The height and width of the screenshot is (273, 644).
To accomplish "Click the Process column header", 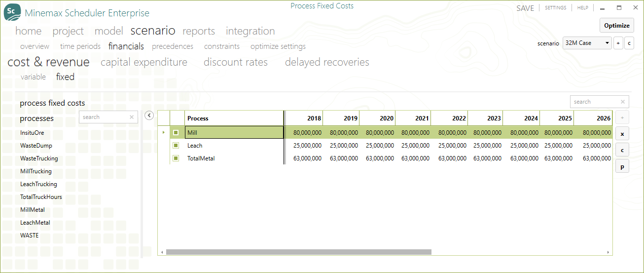I will [234, 118].
